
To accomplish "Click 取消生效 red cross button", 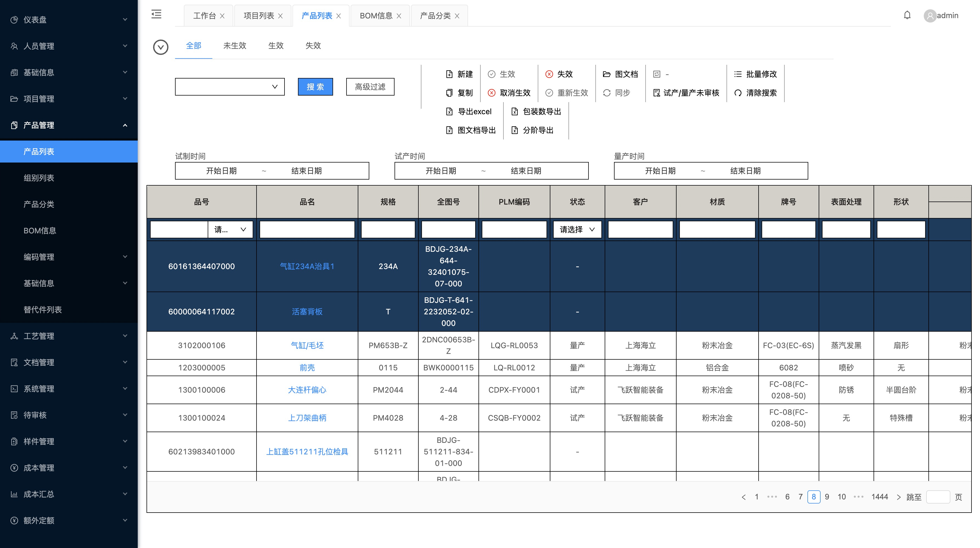I will 509,93.
